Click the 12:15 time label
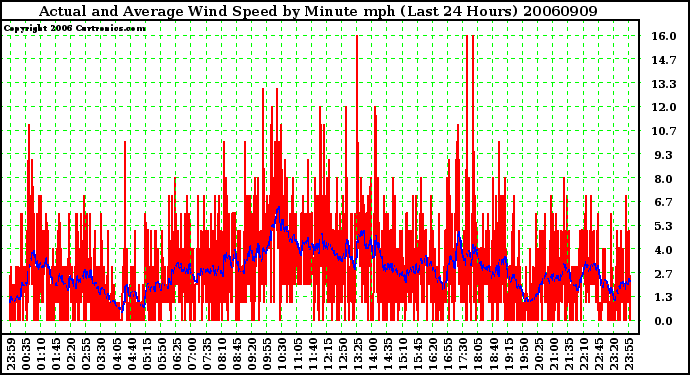Screen dimensions: 690x375 pos(327,354)
